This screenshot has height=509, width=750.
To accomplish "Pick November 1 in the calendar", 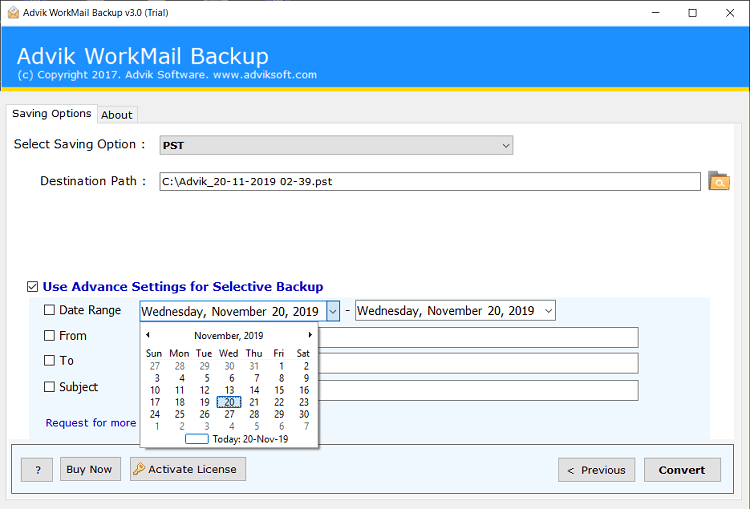I will point(281,366).
